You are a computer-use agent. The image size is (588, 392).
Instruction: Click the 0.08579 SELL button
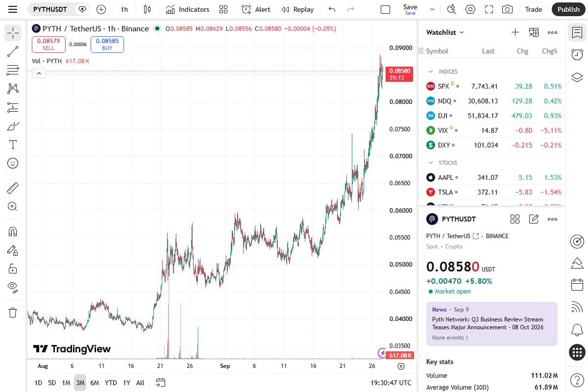[x=49, y=45]
